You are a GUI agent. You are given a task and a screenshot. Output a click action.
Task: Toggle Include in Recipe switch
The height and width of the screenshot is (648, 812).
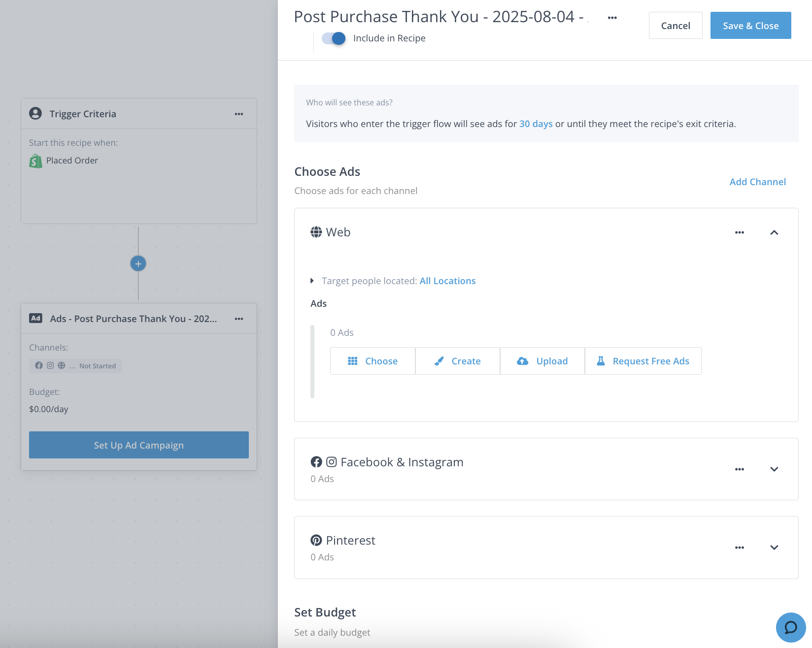click(334, 38)
